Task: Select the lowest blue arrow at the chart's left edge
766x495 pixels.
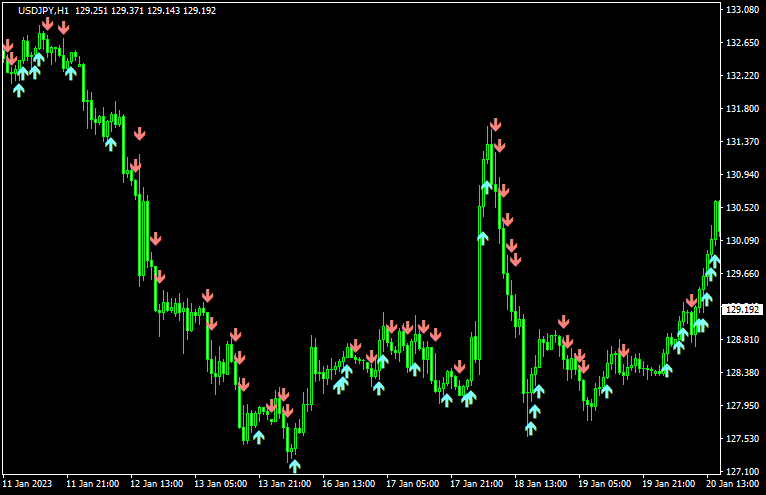Action: pos(18,90)
